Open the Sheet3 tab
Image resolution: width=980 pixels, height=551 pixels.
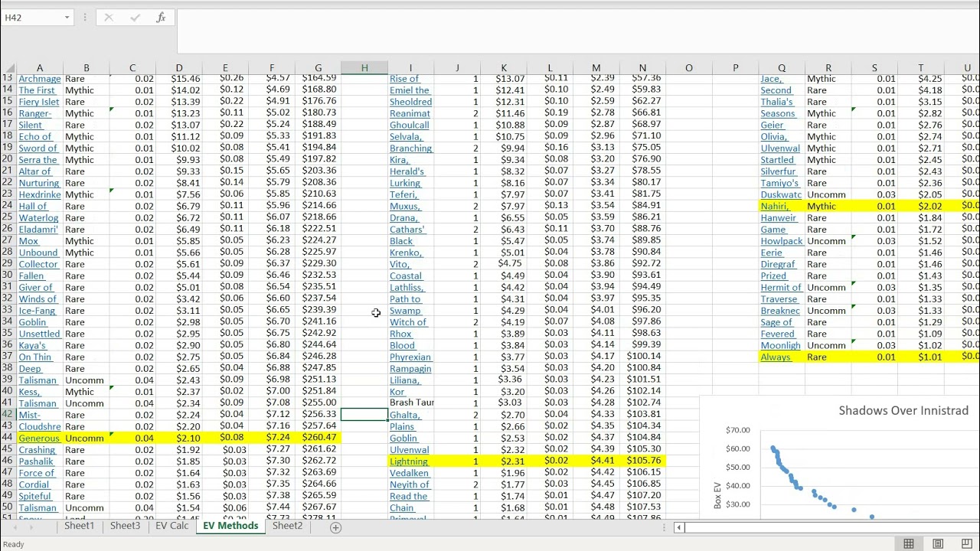[125, 526]
